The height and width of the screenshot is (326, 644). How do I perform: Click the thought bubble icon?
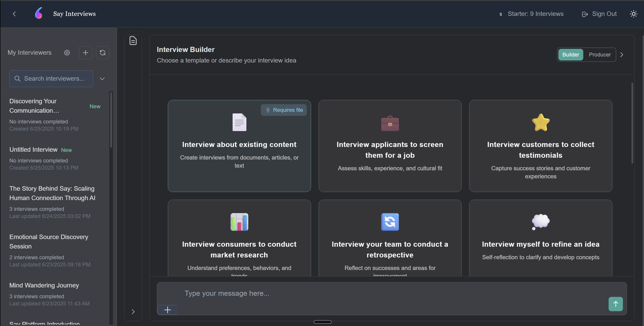(x=540, y=222)
